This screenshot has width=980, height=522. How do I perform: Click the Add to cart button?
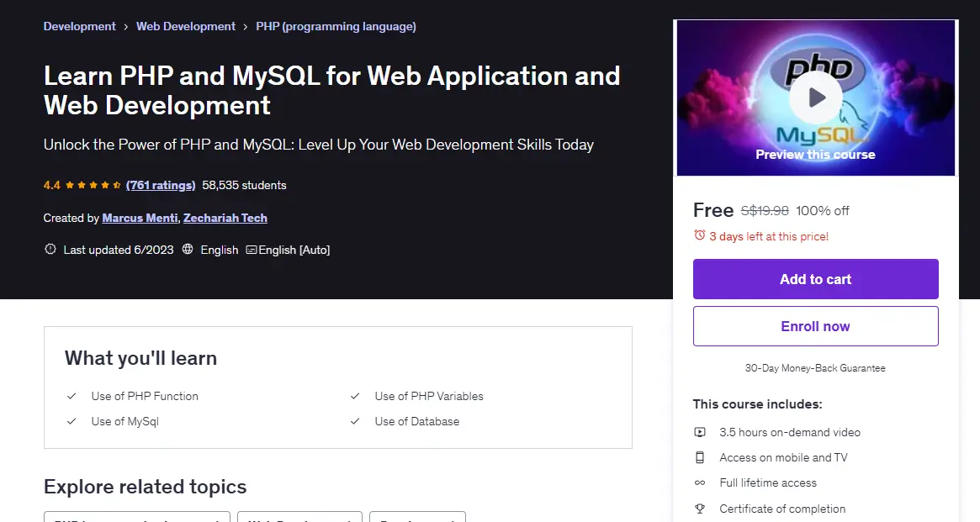pos(816,279)
